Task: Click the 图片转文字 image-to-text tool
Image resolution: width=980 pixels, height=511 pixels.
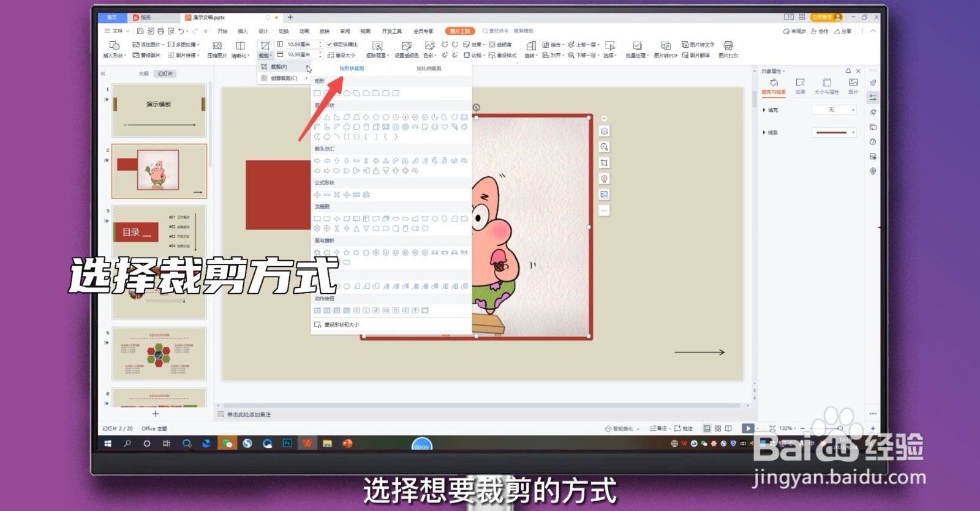Action: (x=698, y=45)
